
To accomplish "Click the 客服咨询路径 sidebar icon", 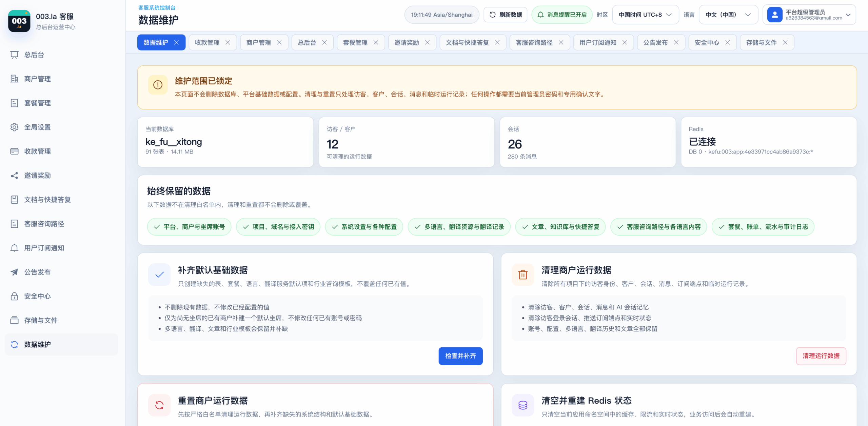I will coord(14,224).
